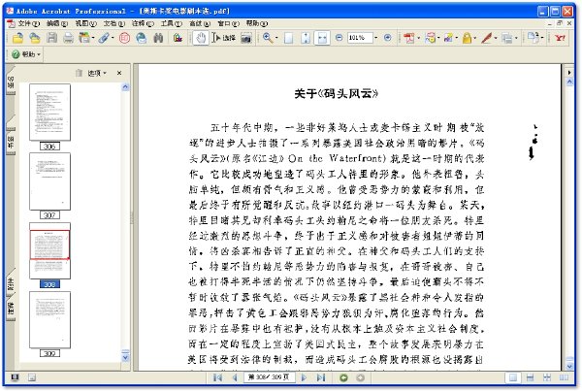The width and height of the screenshot is (582, 392).
Task: Click the minus Zoom Out button
Action: [339, 38]
